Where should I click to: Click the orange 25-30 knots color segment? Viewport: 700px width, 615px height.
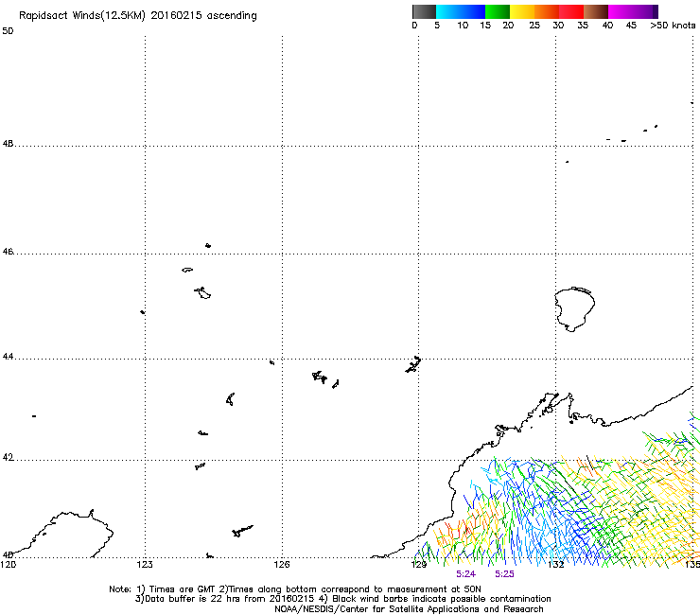(x=547, y=11)
